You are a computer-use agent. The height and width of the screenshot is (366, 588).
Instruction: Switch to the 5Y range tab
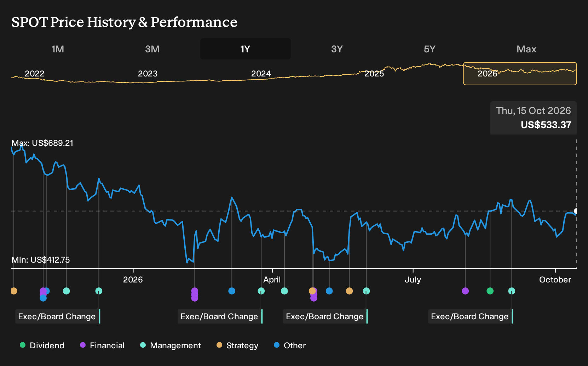pyautogui.click(x=430, y=49)
